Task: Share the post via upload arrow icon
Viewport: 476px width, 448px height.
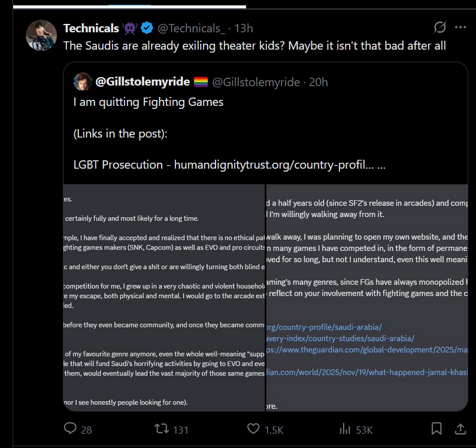Action: [460, 429]
